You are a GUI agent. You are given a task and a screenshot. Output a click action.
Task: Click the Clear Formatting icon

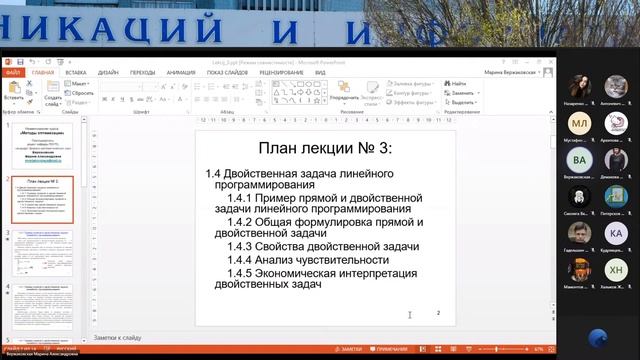coord(184,87)
